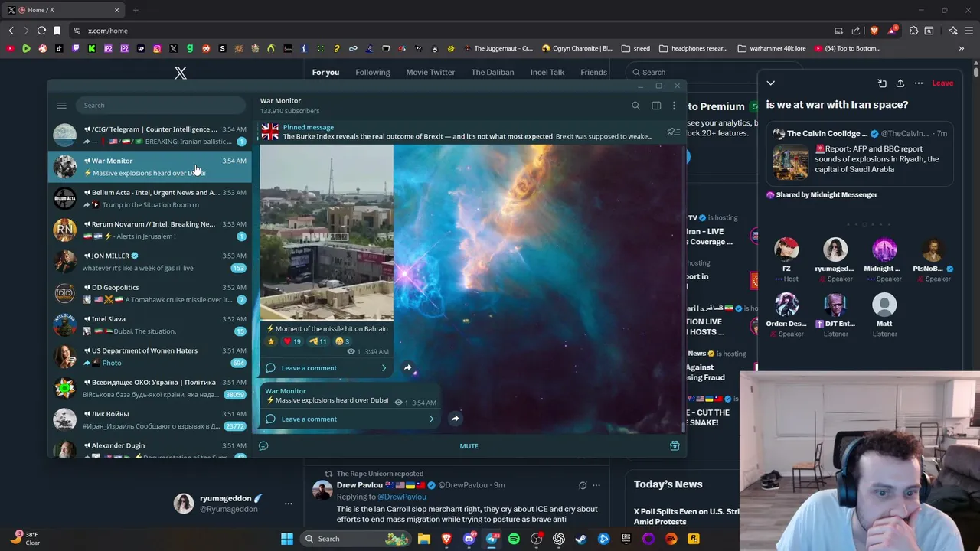Open The Daliban tab on X
The height and width of the screenshot is (551, 980).
[x=492, y=72]
